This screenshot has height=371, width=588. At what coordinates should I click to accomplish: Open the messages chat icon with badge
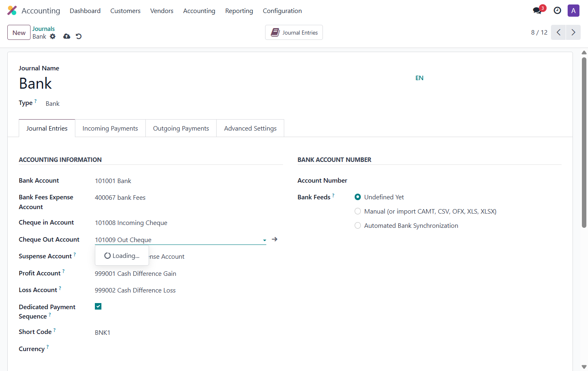[x=538, y=11]
